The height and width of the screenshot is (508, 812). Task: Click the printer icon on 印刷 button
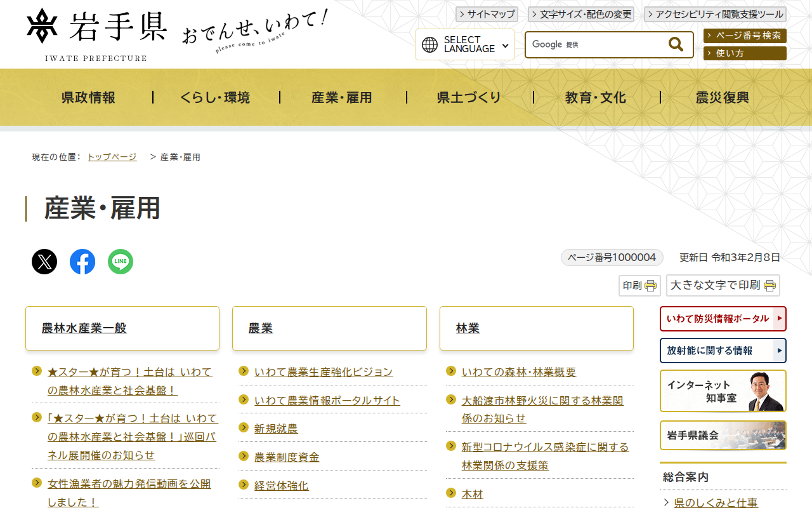(x=651, y=286)
